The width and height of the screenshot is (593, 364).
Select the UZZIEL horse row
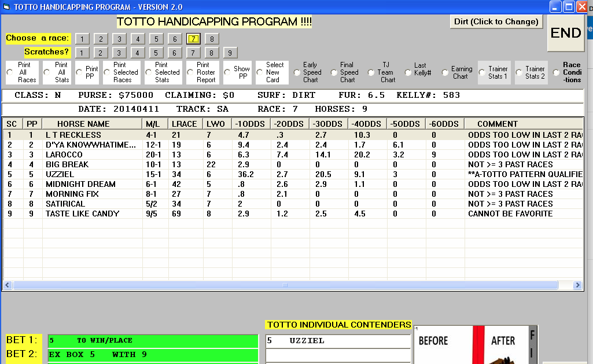pos(293,174)
